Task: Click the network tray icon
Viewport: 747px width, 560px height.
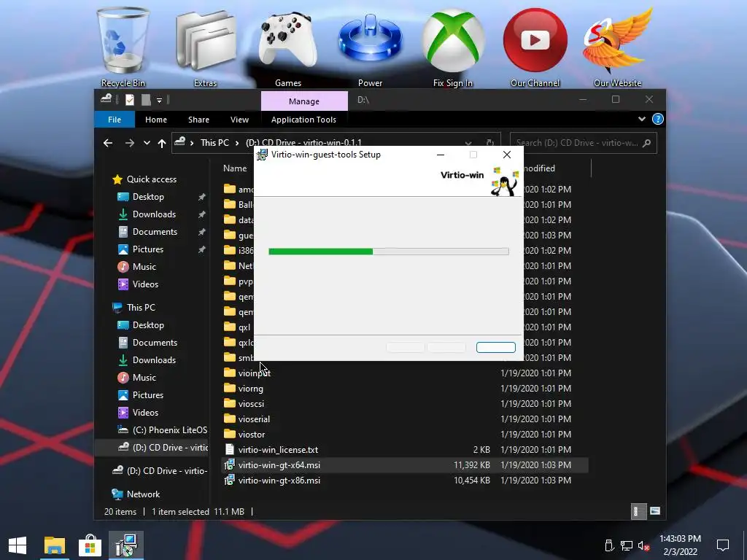Action: 627,545
